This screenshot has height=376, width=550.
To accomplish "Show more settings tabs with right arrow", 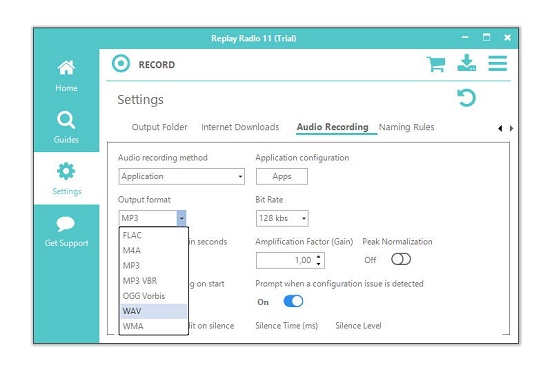I will (x=511, y=128).
